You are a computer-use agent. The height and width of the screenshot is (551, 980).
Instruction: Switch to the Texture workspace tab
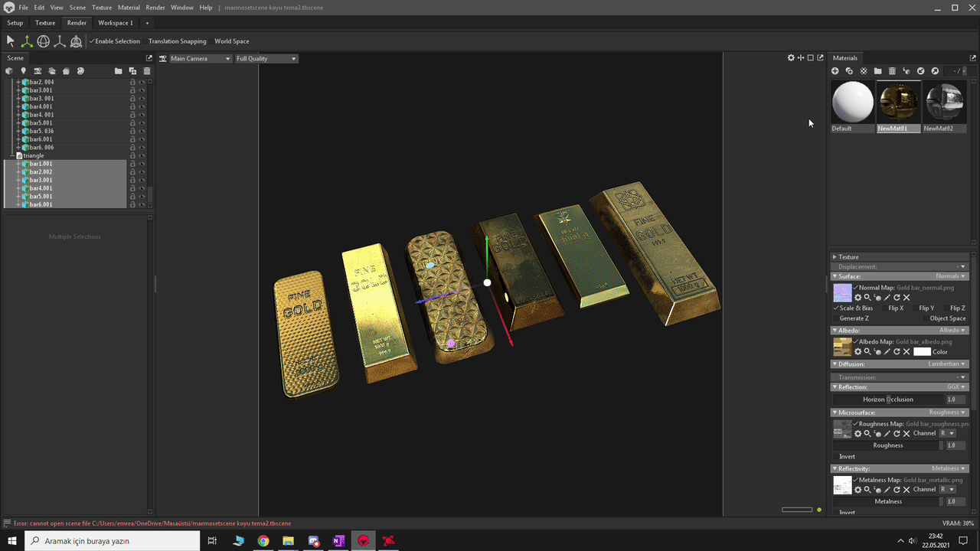pos(45,23)
